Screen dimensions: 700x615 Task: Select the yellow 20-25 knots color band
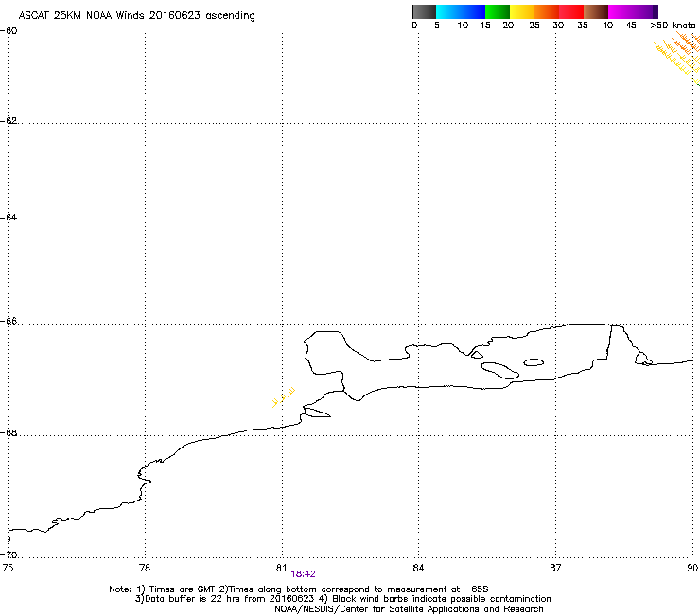click(522, 11)
